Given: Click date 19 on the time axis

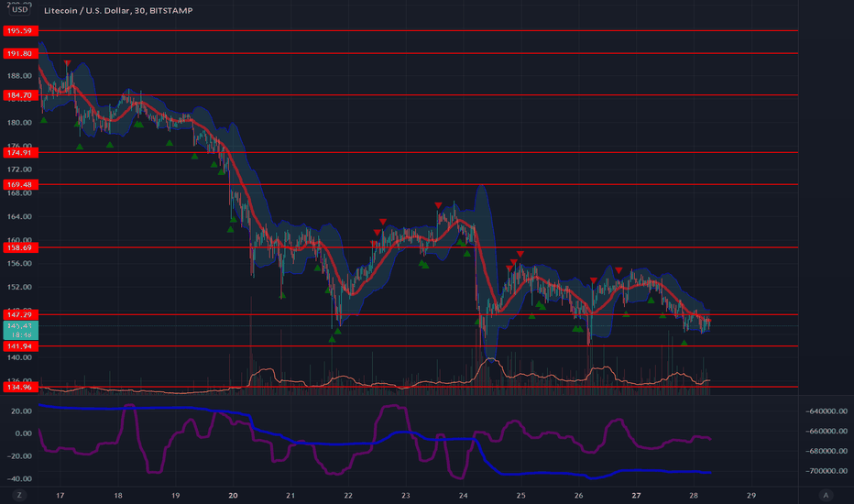Looking at the screenshot, I should tap(175, 496).
